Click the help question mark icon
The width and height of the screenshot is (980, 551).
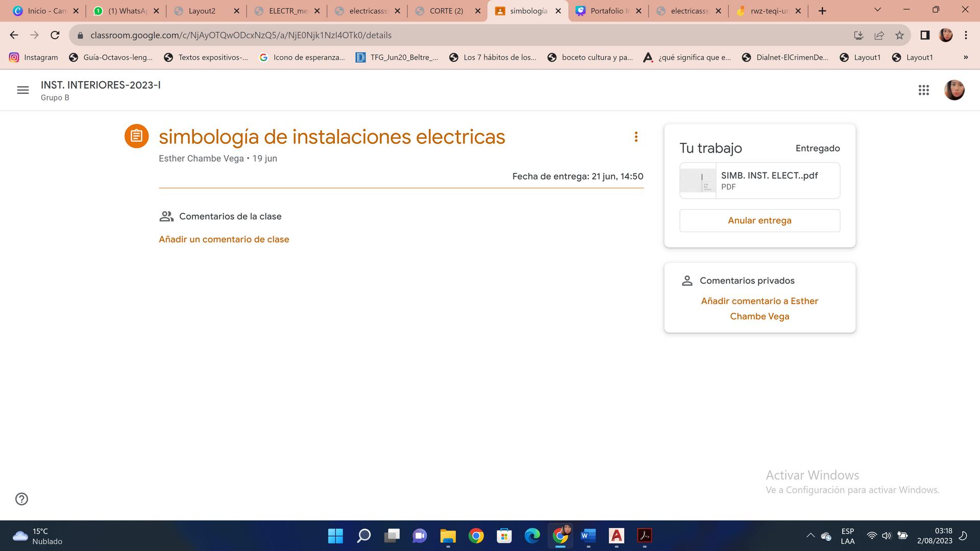coord(21,499)
